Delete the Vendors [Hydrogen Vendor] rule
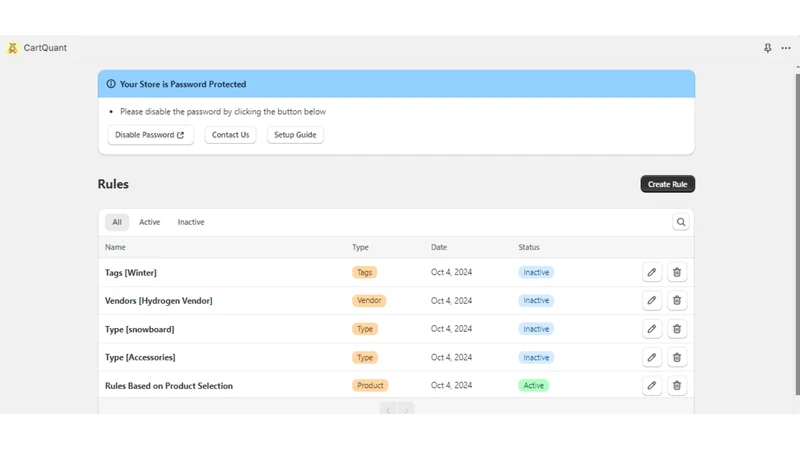The height and width of the screenshot is (450, 800). pos(677,301)
